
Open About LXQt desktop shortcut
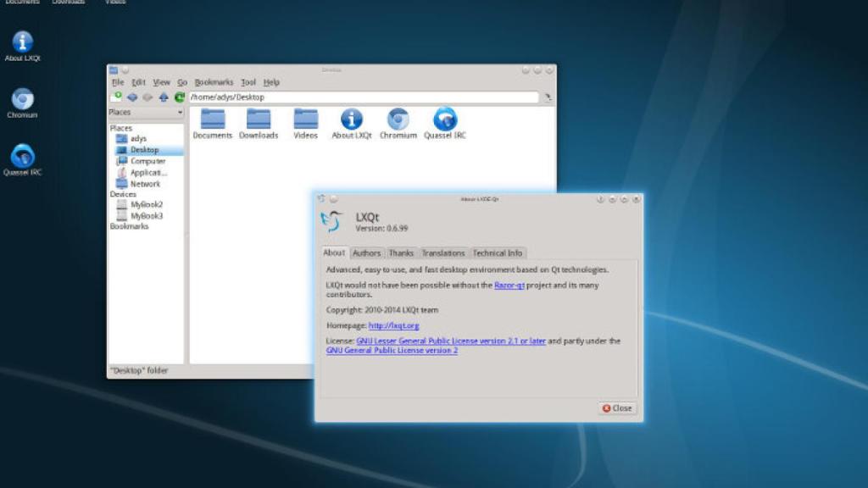[x=22, y=44]
